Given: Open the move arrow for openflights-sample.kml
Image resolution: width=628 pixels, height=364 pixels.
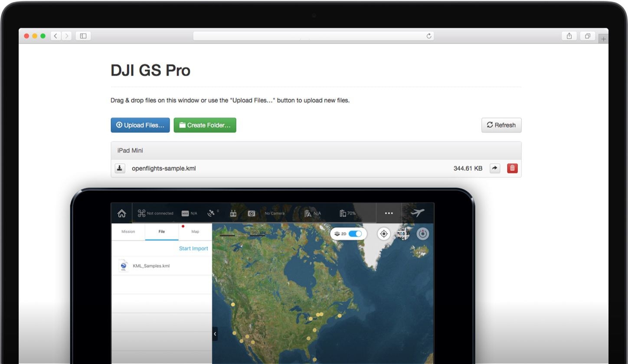Looking at the screenshot, I should (x=494, y=168).
